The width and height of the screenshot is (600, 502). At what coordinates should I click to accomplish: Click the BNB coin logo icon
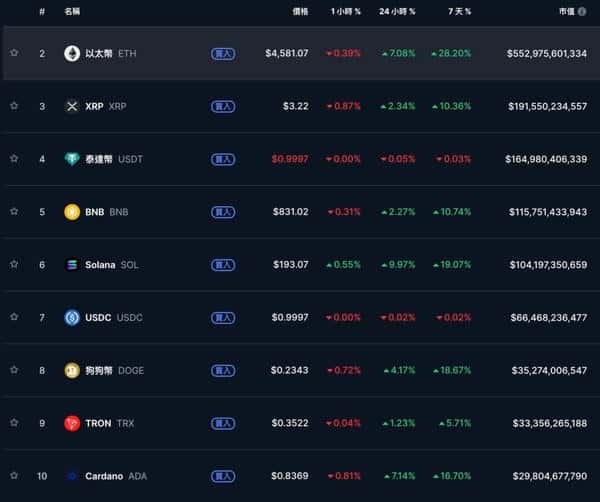pyautogui.click(x=72, y=212)
